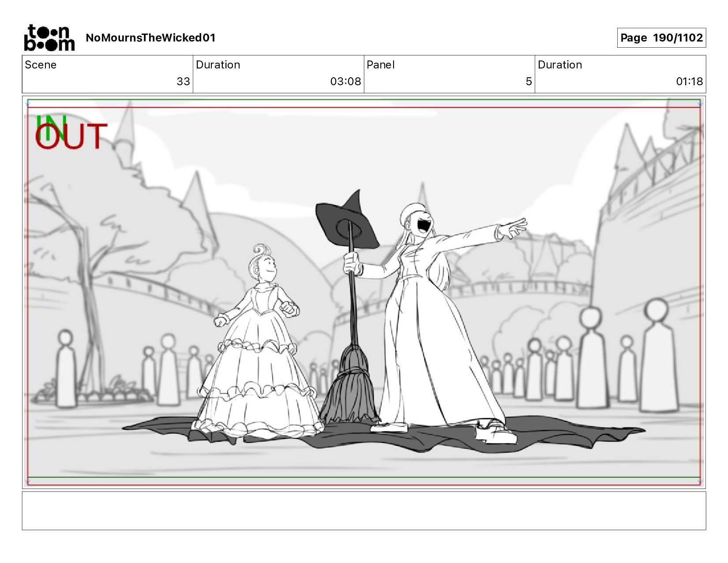Click the Toon Boom logo
The width and height of the screenshot is (728, 563).
point(49,38)
